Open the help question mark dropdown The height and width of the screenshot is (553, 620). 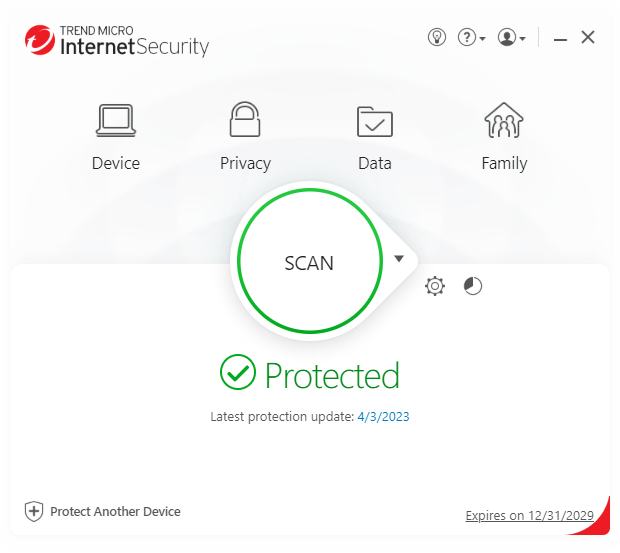470,37
